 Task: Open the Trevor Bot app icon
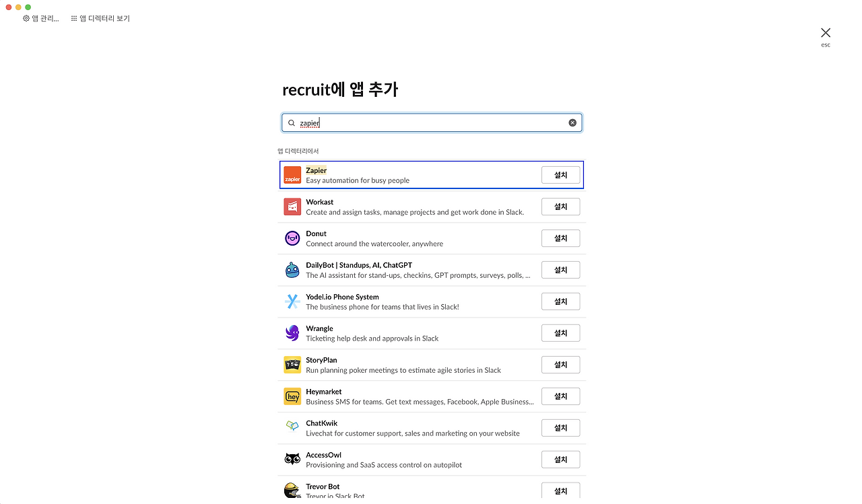[292, 491]
